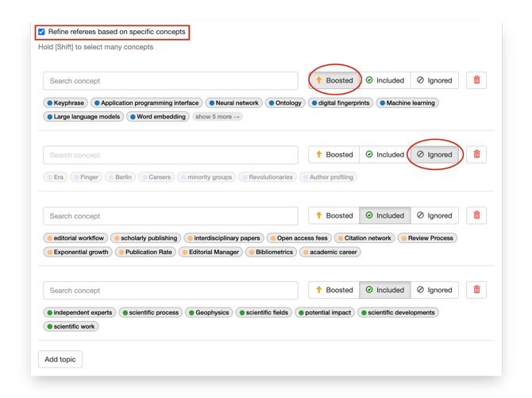
Task: Select the scientific developments concept tag
Action: (398, 313)
